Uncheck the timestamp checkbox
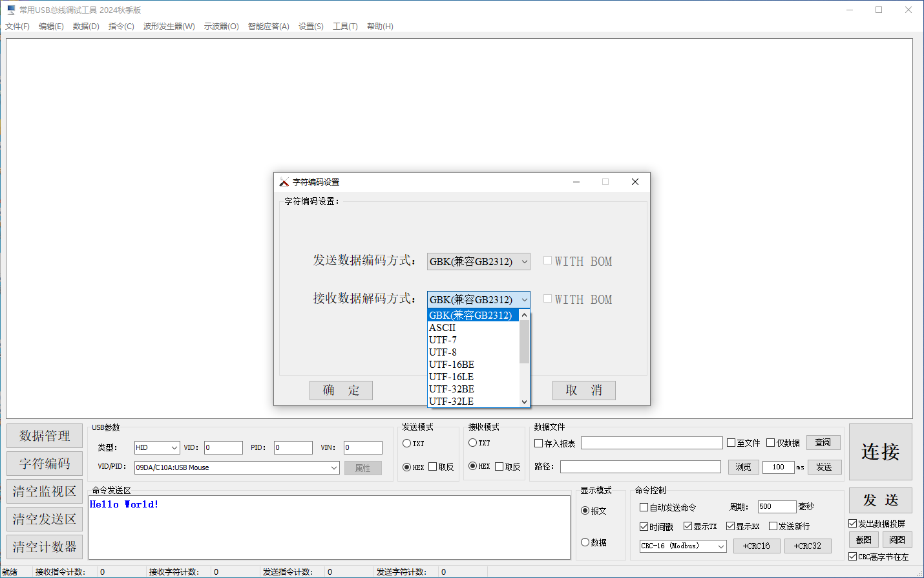Image resolution: width=924 pixels, height=578 pixels. pos(644,526)
